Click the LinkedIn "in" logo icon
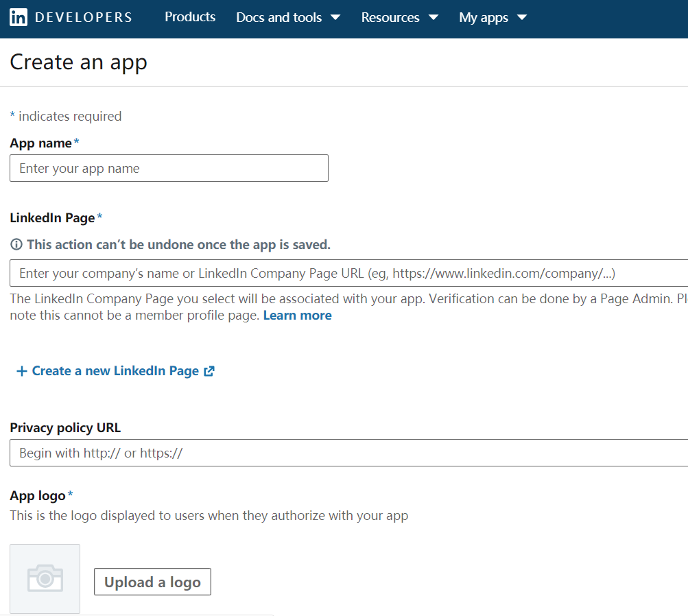 (x=19, y=18)
